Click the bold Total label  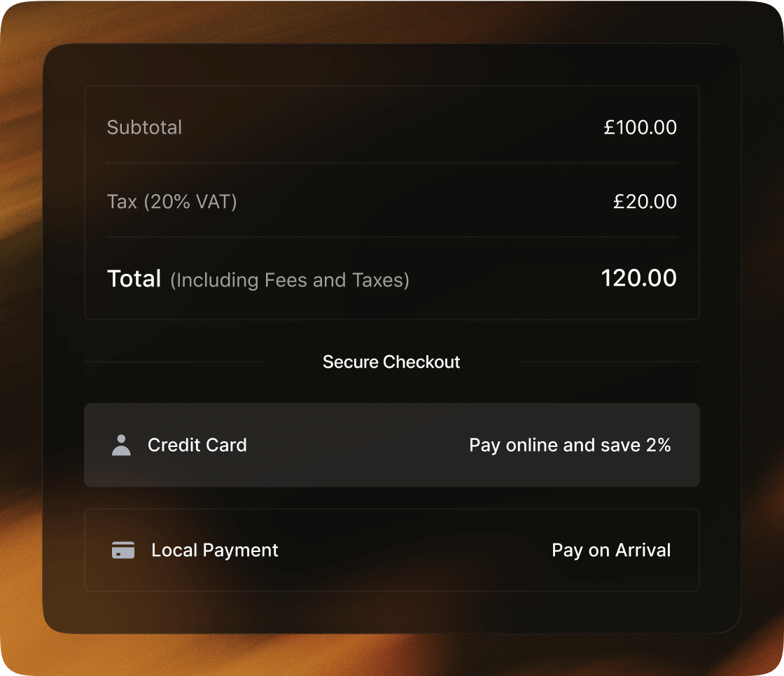click(x=134, y=278)
